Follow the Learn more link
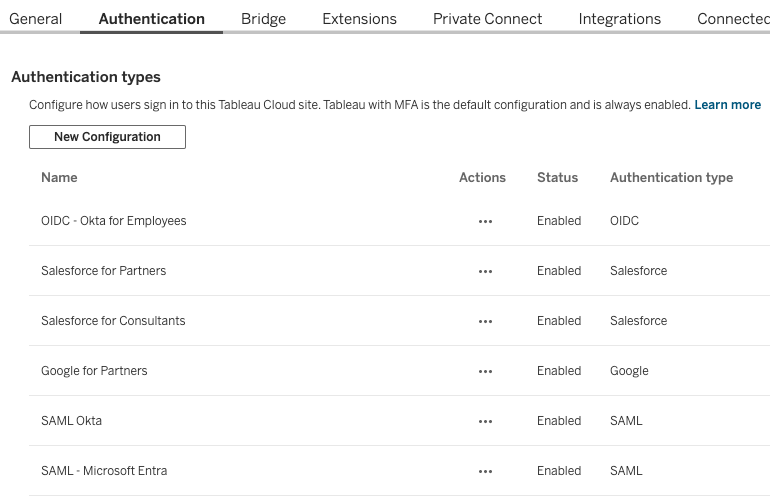The width and height of the screenshot is (770, 499). coord(727,105)
